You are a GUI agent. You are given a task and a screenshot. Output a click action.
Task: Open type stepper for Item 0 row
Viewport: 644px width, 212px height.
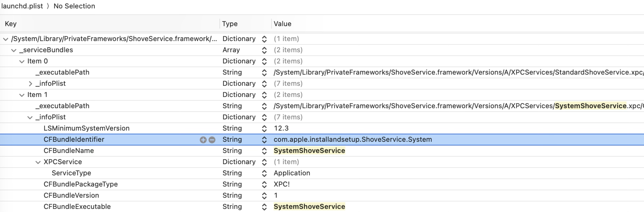264,61
